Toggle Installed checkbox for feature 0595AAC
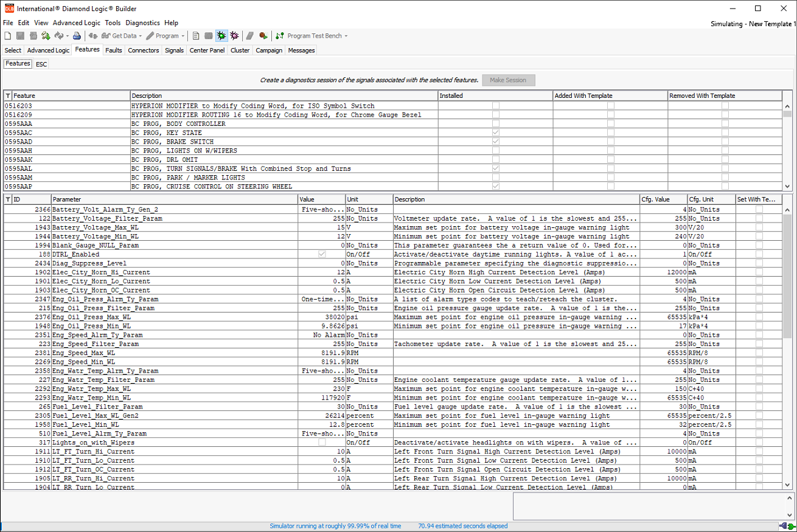Screen dimensions: 797x532 (x=495, y=133)
